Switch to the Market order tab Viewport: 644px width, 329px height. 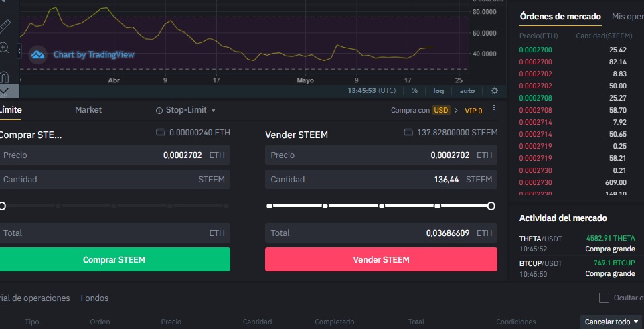click(x=88, y=110)
